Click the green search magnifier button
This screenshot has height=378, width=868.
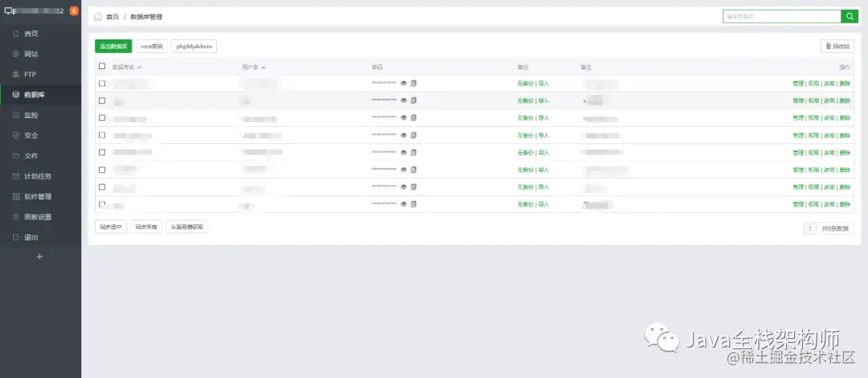(850, 17)
